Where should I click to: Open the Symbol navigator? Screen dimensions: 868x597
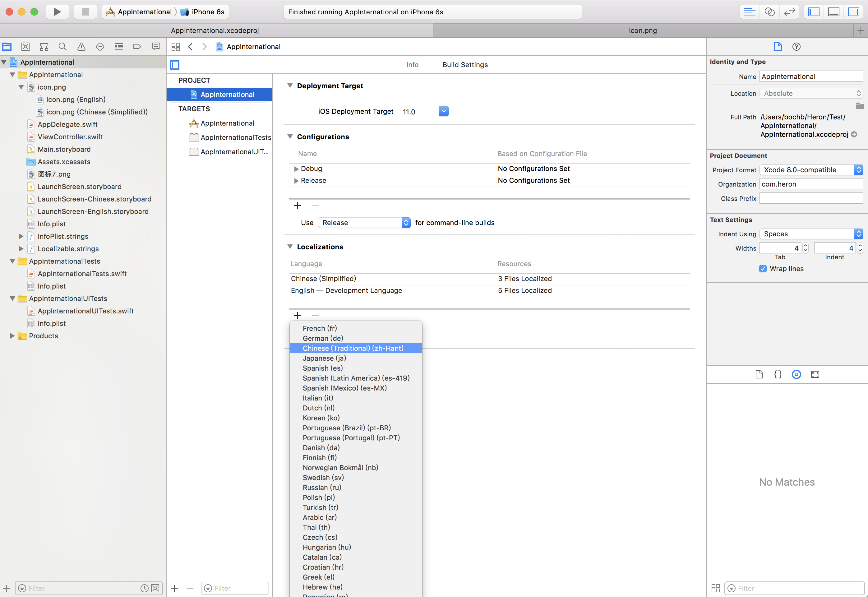[x=44, y=47]
